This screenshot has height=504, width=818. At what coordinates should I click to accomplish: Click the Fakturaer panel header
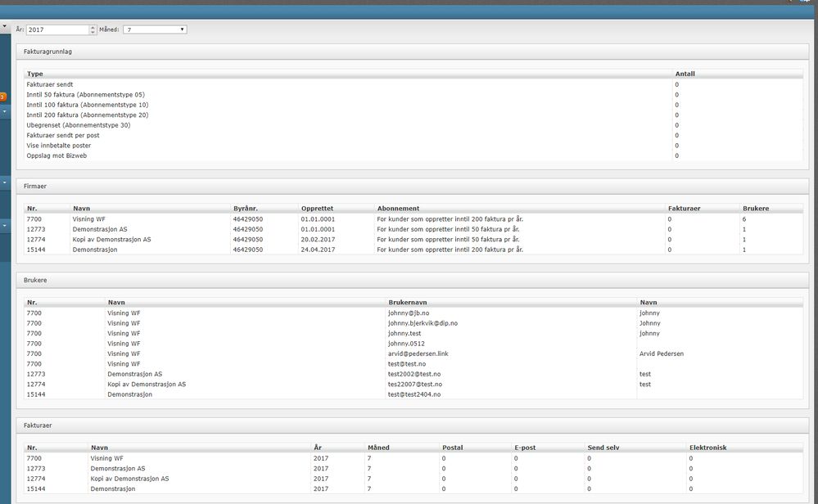(412, 425)
